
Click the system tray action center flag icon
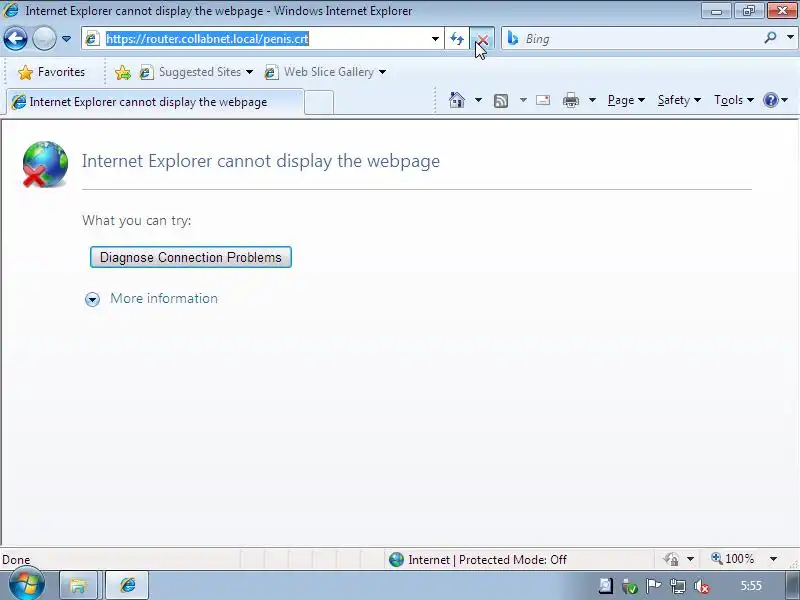click(653, 586)
